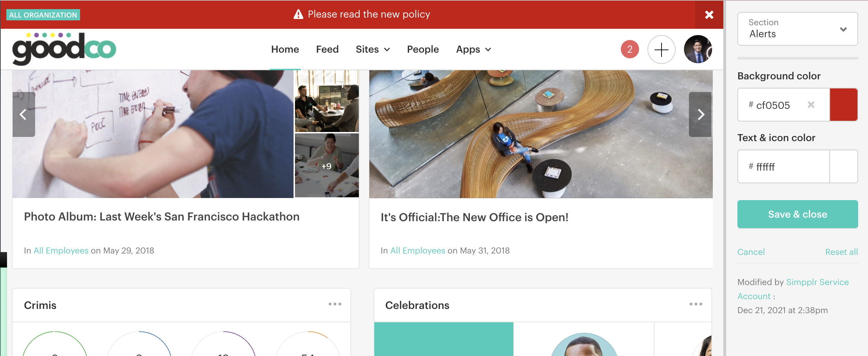Dismiss the red policy alert banner
Image resolution: width=868 pixels, height=356 pixels.
click(709, 15)
